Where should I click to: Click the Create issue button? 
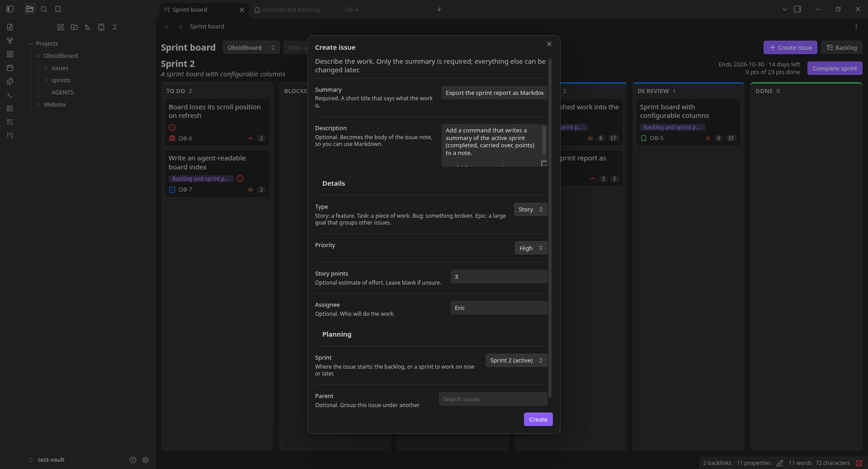point(790,47)
